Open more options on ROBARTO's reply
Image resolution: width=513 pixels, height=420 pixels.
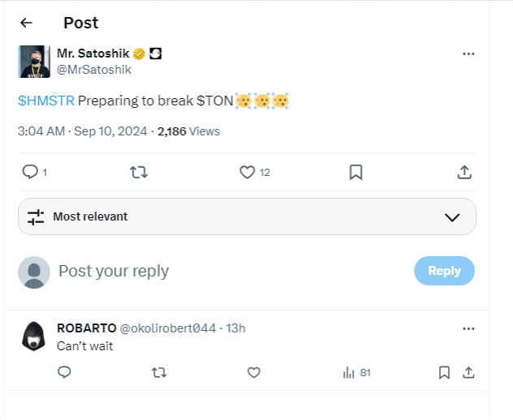coord(468,328)
